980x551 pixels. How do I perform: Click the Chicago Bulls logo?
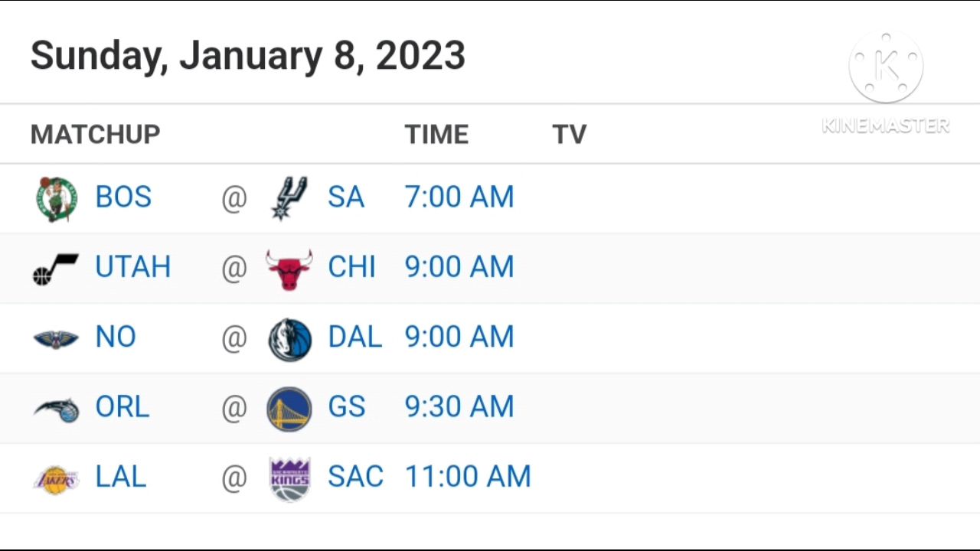pyautogui.click(x=289, y=269)
